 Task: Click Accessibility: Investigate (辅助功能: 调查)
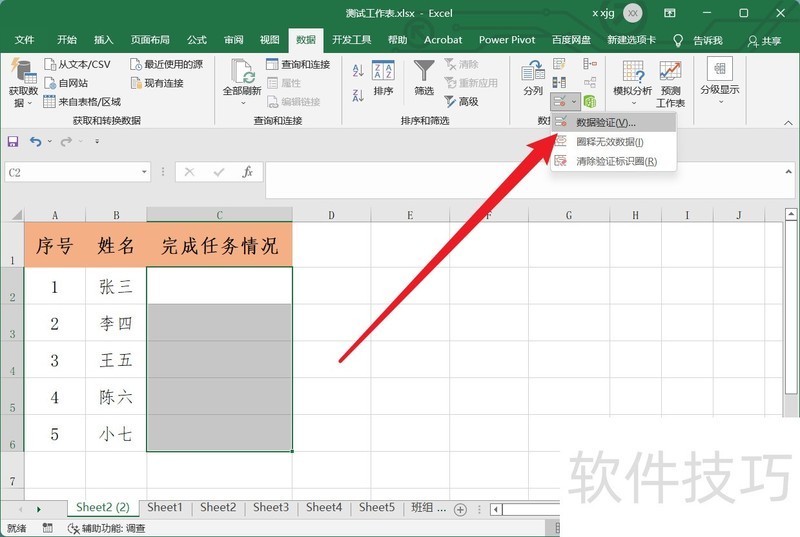pyautogui.click(x=107, y=528)
